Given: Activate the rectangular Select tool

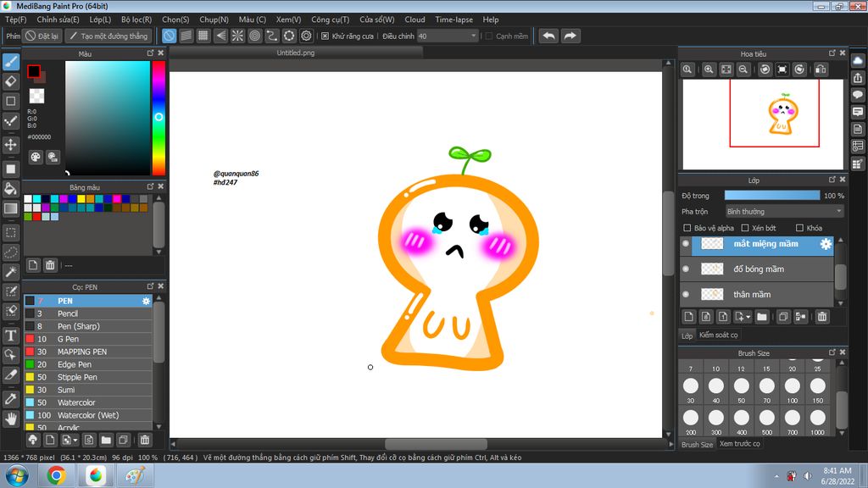Looking at the screenshot, I should 11,233.
